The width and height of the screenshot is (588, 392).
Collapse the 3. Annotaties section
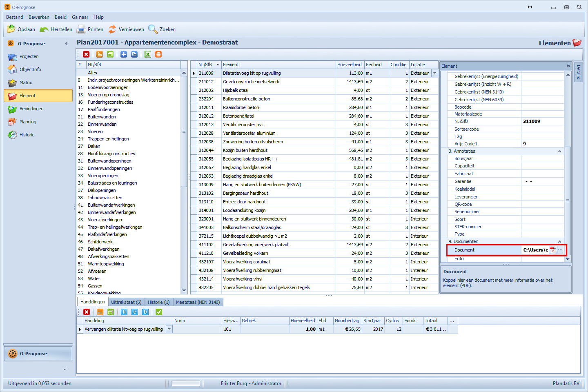(x=559, y=151)
